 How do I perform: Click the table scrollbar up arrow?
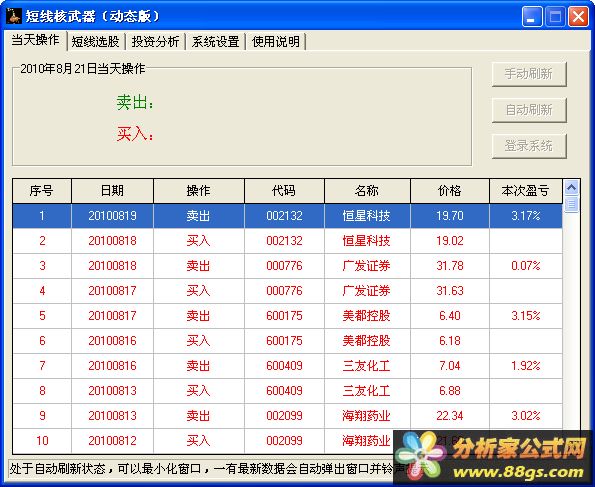coord(571,187)
